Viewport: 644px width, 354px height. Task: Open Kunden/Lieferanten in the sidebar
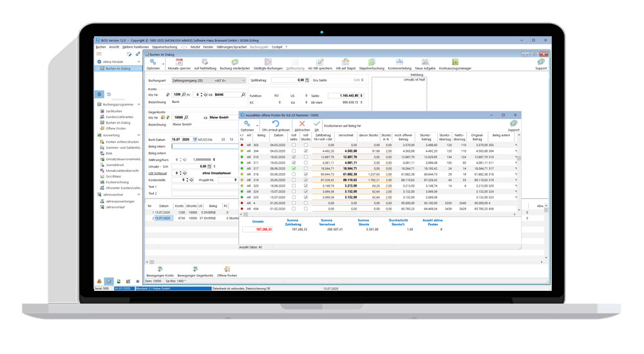[120, 116]
